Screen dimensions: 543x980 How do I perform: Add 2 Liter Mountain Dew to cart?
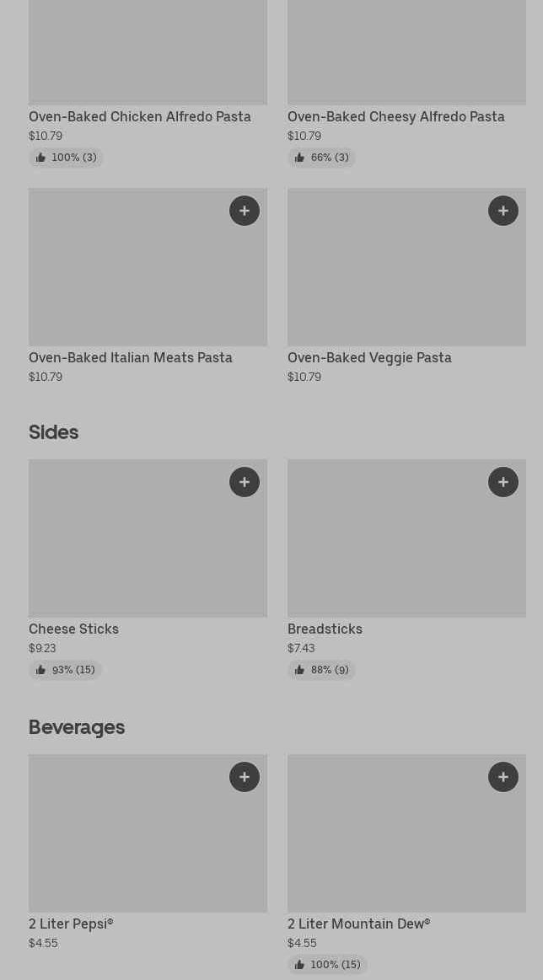[503, 777]
